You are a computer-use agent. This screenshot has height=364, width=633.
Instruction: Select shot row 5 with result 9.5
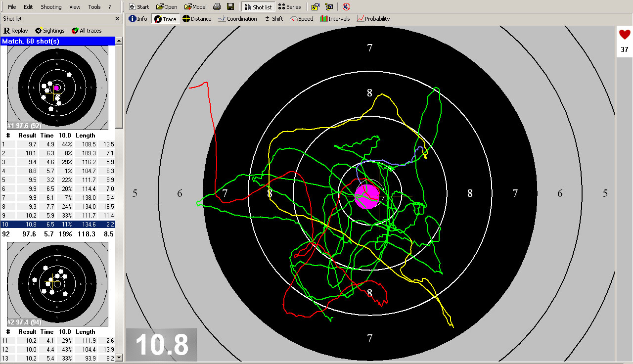point(57,180)
